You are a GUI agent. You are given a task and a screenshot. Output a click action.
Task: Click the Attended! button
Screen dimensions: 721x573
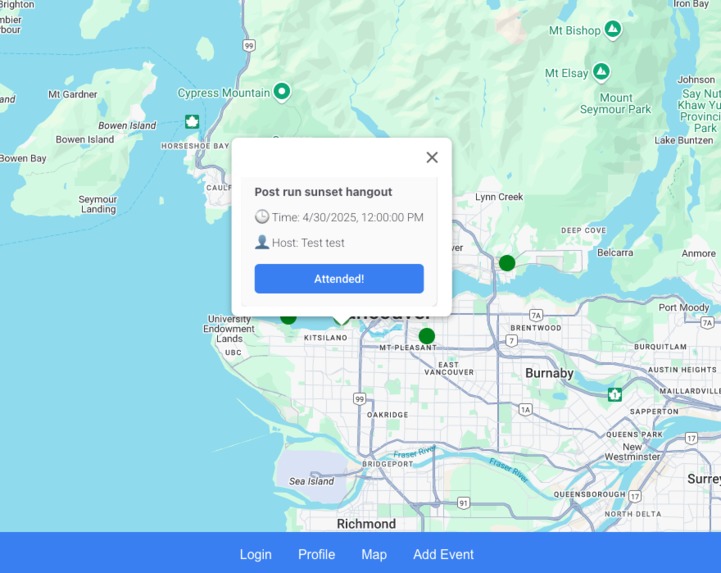coord(339,279)
